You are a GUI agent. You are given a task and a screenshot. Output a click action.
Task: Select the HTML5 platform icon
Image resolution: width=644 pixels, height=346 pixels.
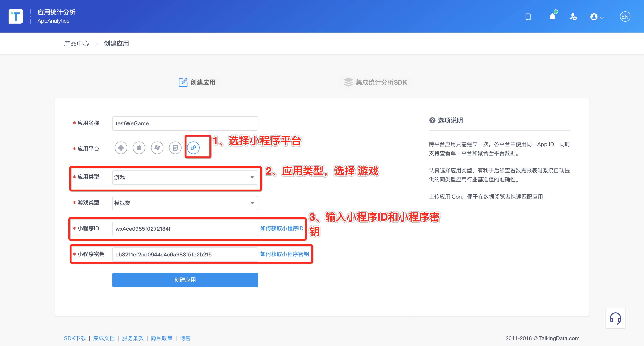pyautogui.click(x=175, y=148)
